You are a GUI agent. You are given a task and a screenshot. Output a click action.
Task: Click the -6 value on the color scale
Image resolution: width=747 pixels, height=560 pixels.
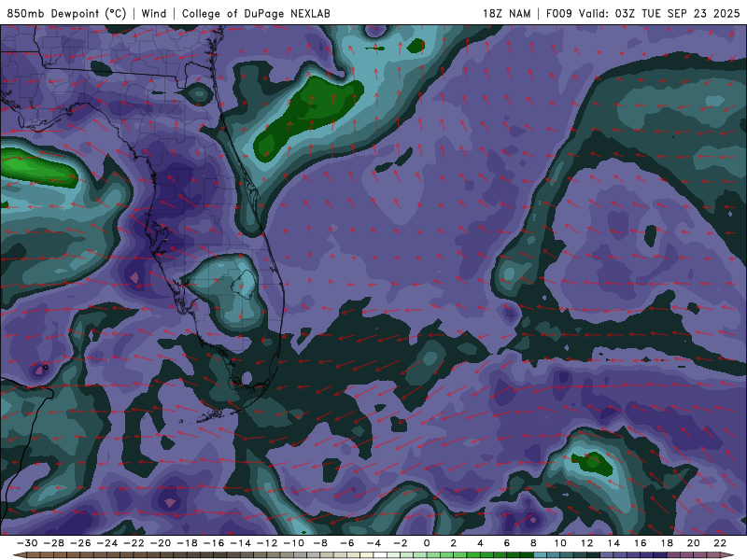click(347, 543)
